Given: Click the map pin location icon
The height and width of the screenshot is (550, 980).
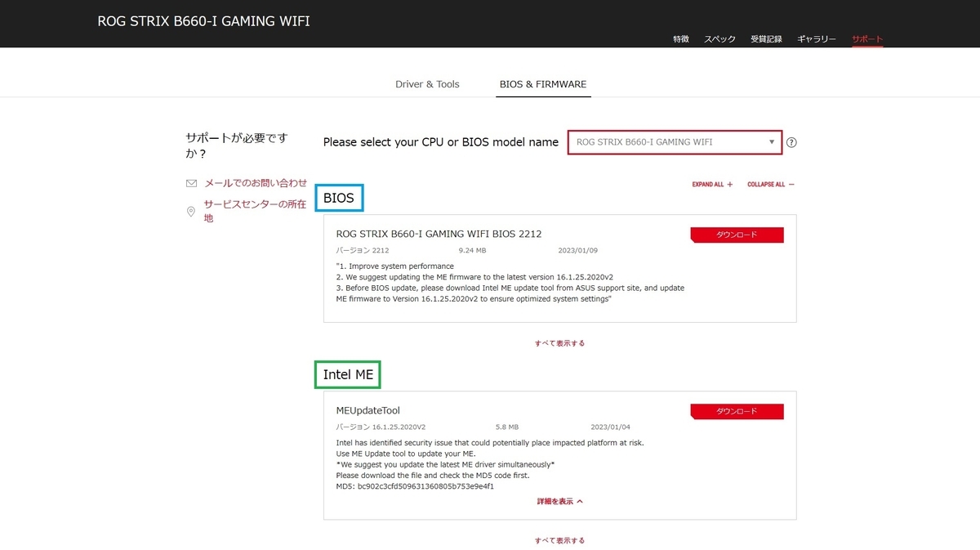Looking at the screenshot, I should pyautogui.click(x=191, y=212).
